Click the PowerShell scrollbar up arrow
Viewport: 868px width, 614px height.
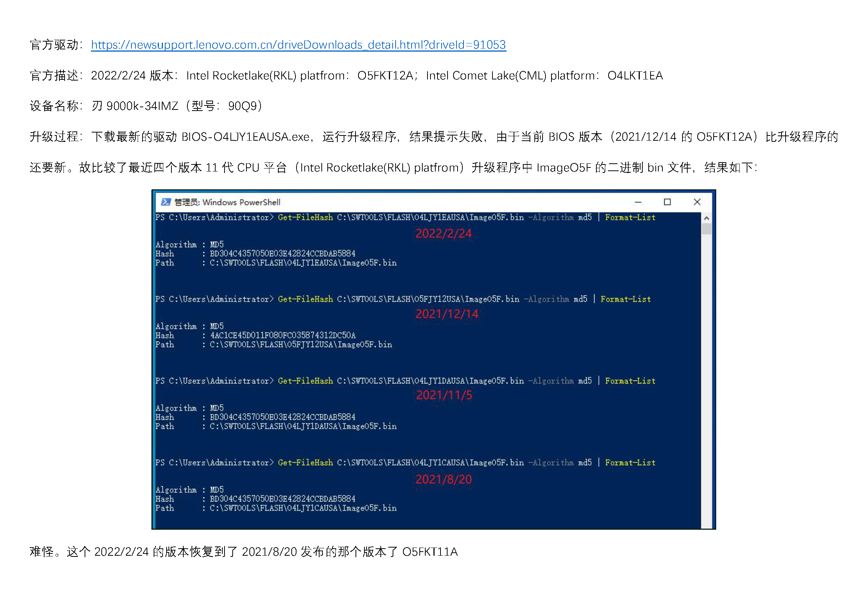point(706,218)
